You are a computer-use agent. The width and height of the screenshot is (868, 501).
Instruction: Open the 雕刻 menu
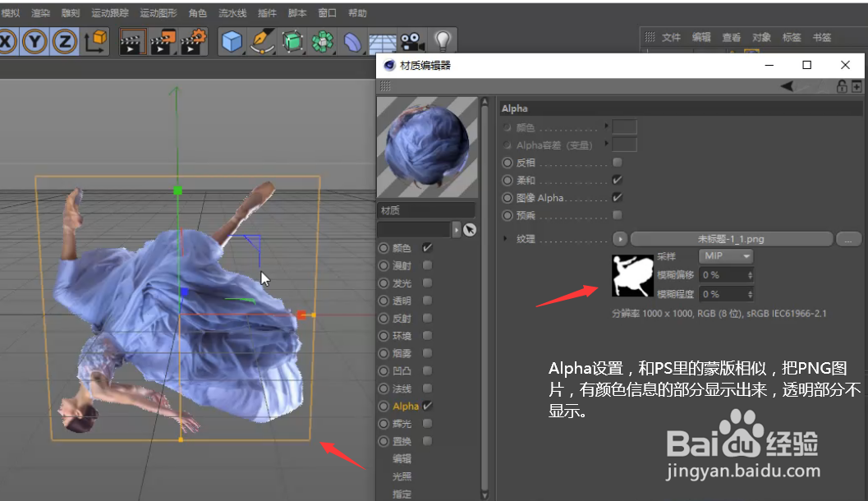coord(71,13)
